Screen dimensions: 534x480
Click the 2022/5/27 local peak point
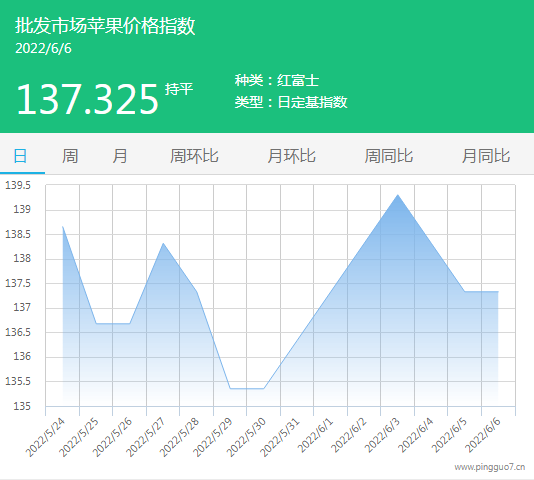click(163, 243)
